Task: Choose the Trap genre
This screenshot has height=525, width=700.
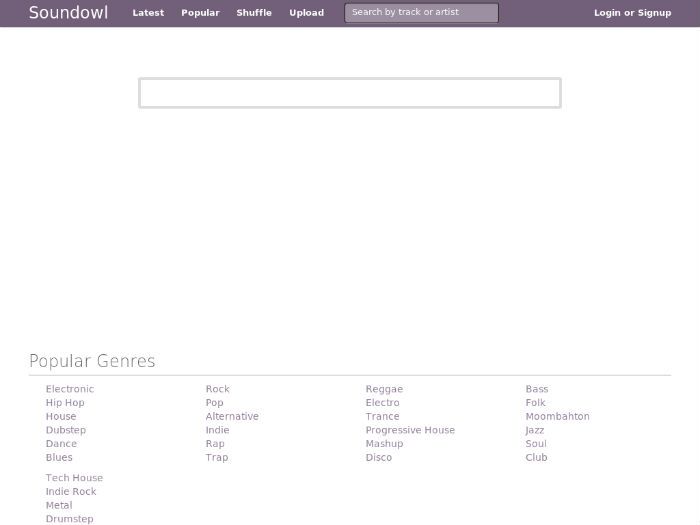Action: (217, 457)
